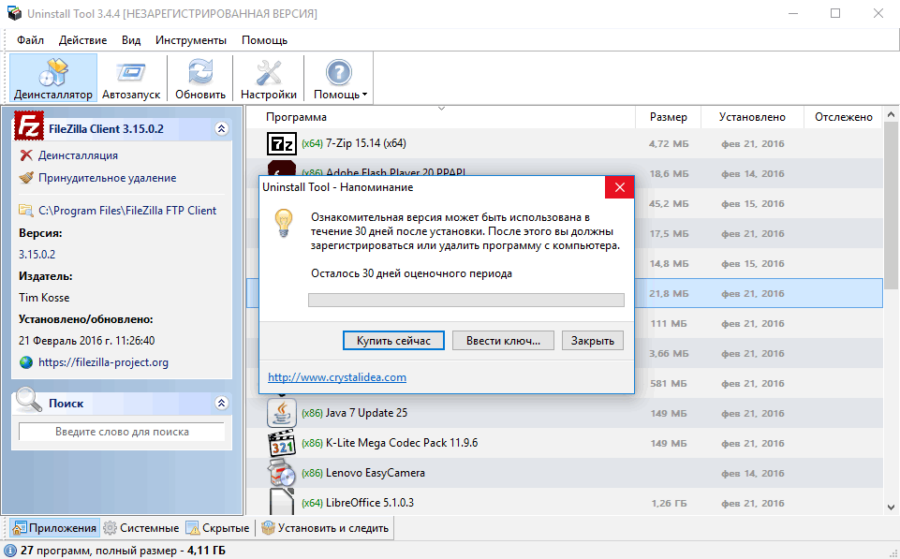
Task: Sort by the Установлено column header
Action: coord(752,117)
